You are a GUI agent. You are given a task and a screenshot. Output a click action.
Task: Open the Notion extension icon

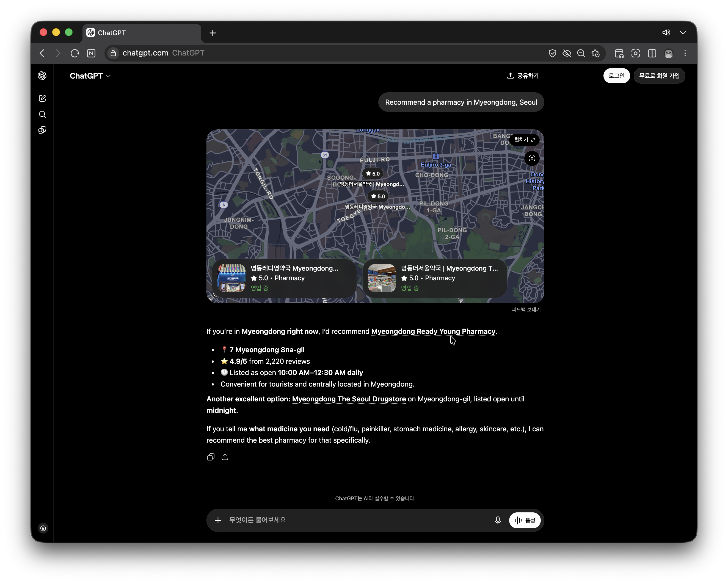(x=91, y=53)
